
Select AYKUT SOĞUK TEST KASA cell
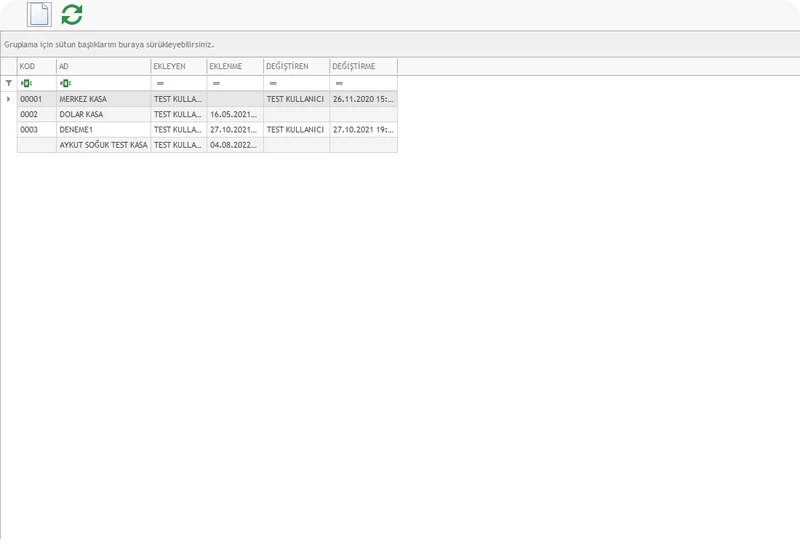(x=104, y=145)
